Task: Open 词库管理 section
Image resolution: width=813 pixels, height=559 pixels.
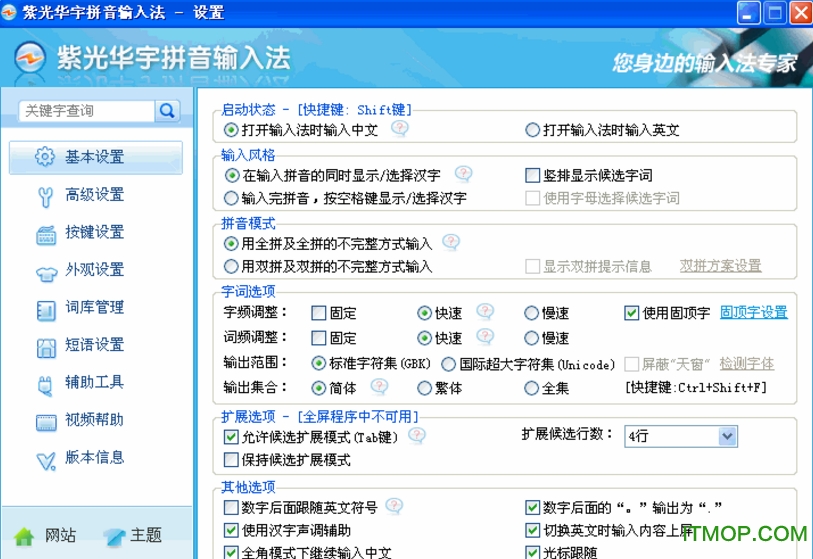Action: point(94,308)
